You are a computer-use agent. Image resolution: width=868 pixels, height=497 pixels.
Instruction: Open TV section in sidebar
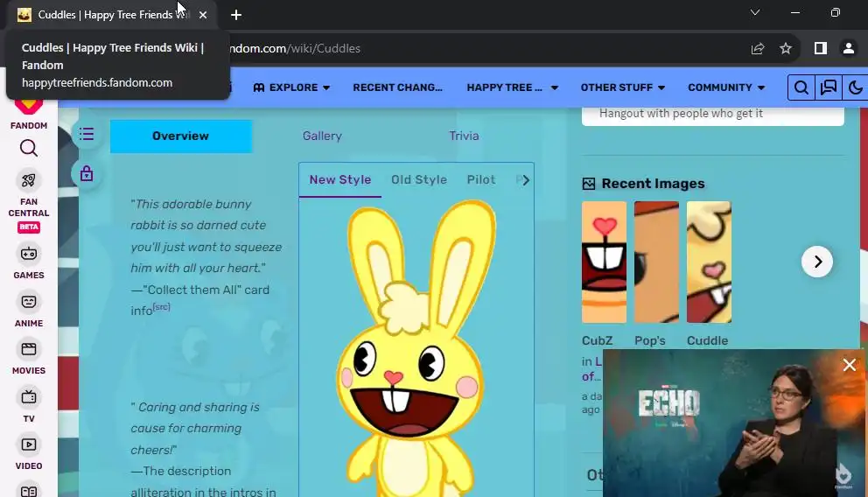click(x=29, y=405)
